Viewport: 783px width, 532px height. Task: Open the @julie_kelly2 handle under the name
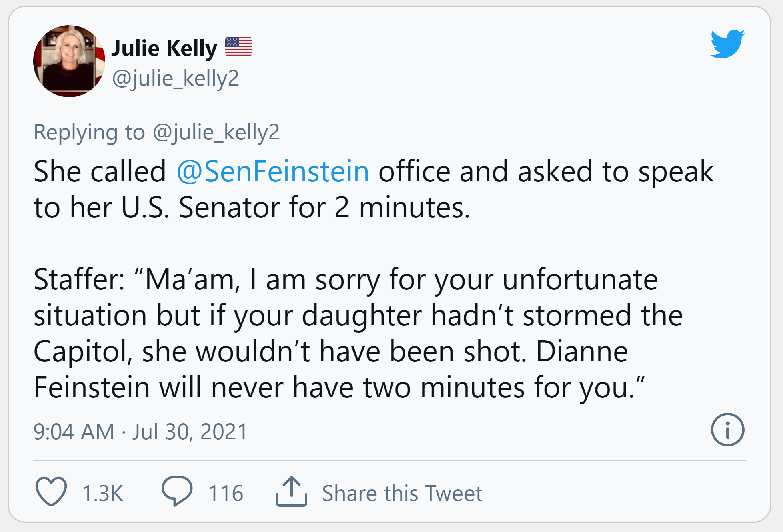click(175, 78)
